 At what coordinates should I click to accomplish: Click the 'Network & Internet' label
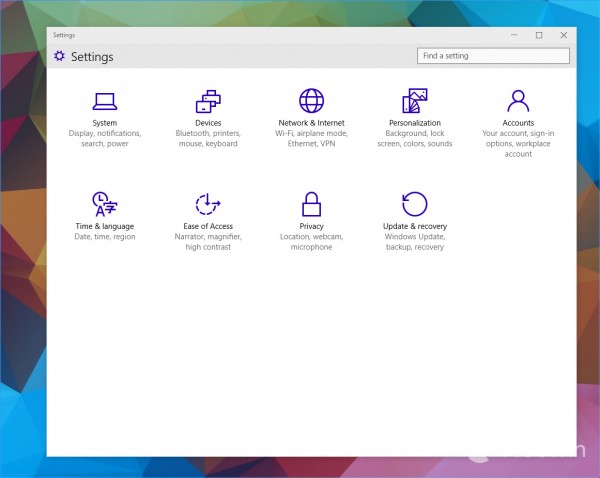pyautogui.click(x=311, y=123)
